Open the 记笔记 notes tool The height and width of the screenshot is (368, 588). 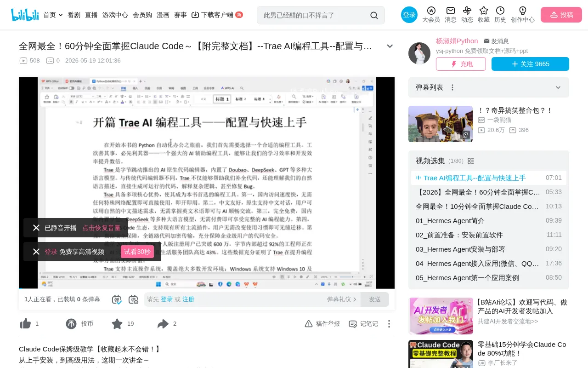363,324
